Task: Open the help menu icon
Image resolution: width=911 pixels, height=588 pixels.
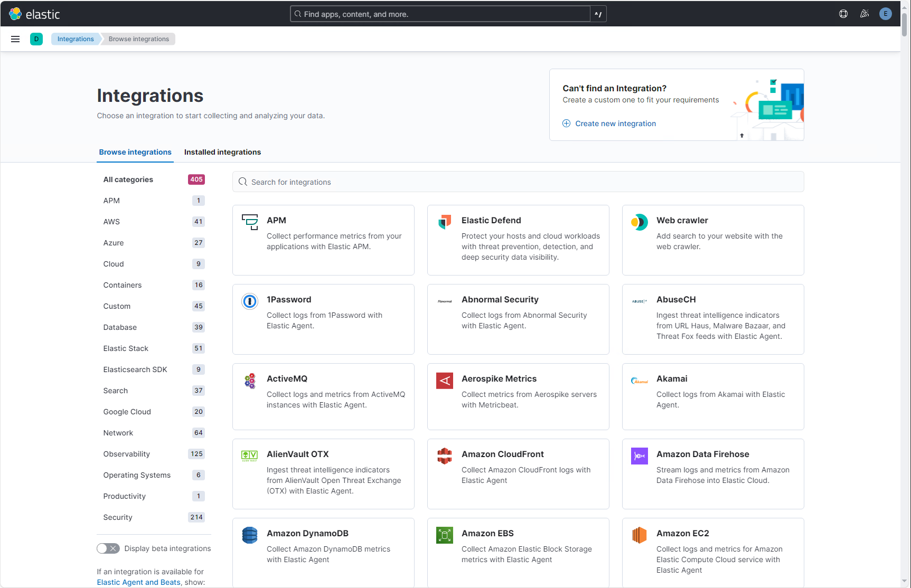Action: click(x=843, y=14)
